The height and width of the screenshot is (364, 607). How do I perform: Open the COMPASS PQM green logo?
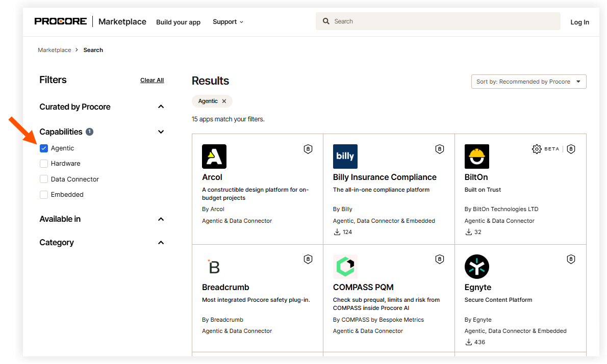[x=345, y=267]
